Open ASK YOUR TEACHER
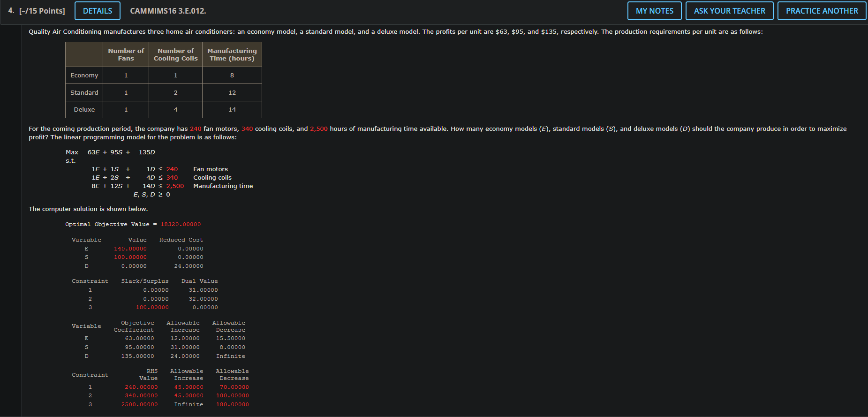 (729, 11)
